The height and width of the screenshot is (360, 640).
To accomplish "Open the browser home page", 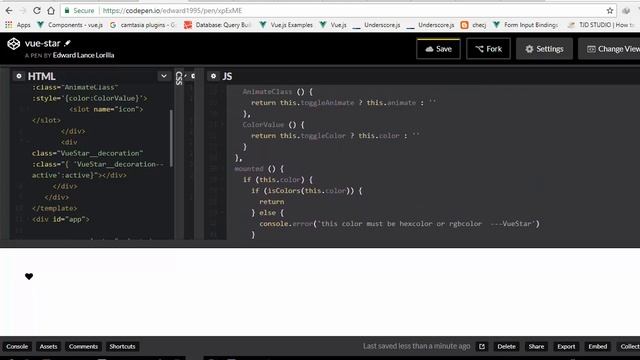I will click(x=51, y=11).
